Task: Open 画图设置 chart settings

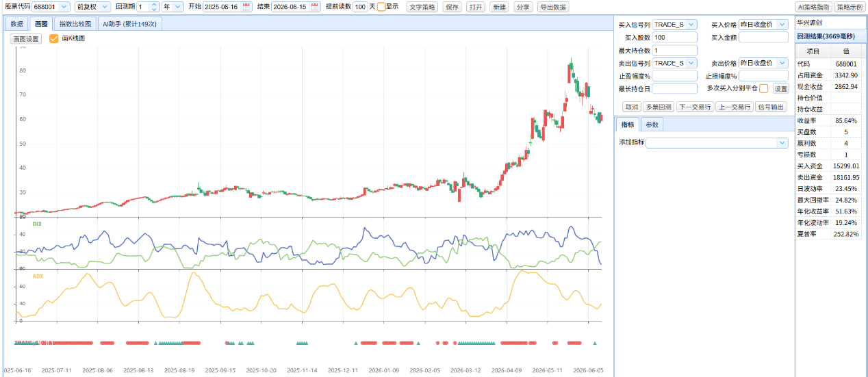Action: click(26, 38)
